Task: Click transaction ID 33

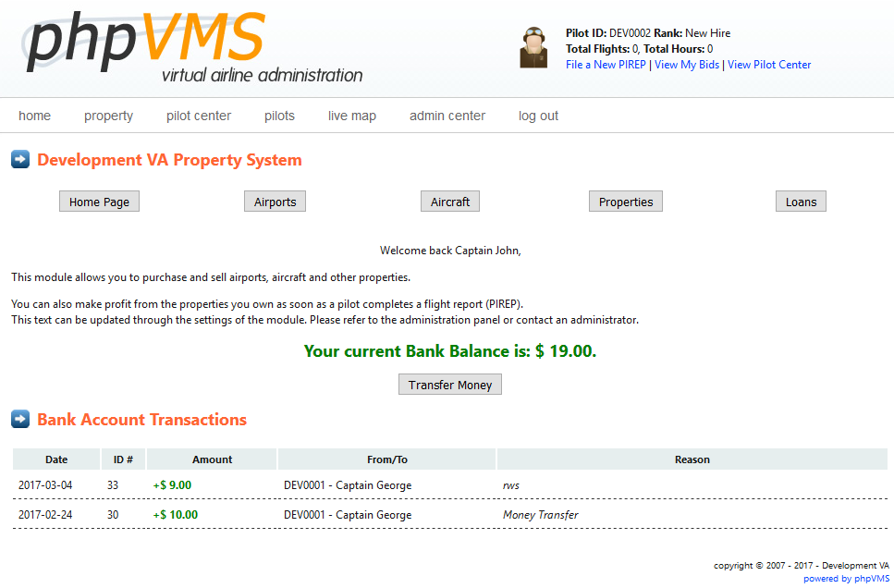Action: coord(113,484)
